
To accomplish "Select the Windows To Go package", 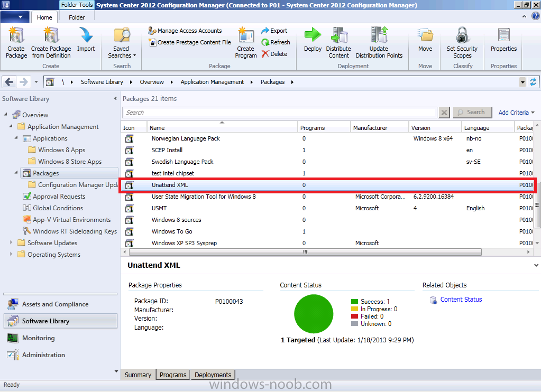I will [x=327, y=232].
